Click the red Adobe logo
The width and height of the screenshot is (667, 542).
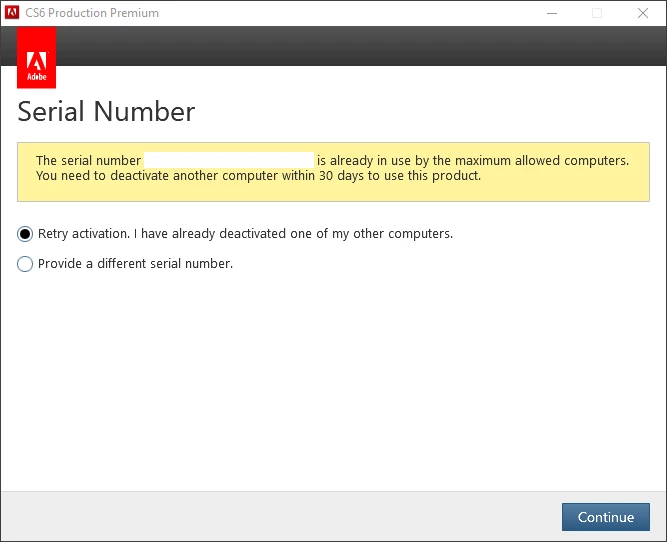(37, 58)
